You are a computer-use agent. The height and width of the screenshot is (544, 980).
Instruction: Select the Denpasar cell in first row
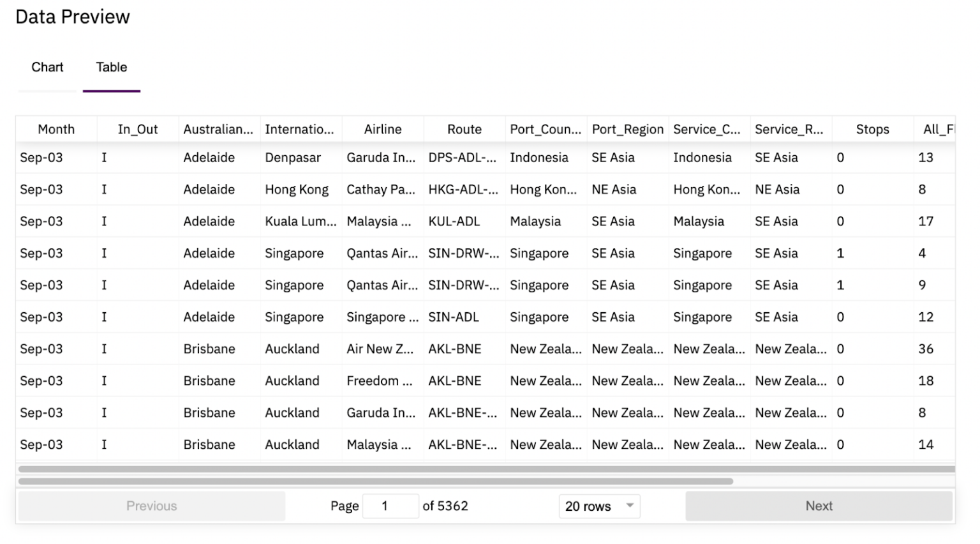(x=293, y=158)
